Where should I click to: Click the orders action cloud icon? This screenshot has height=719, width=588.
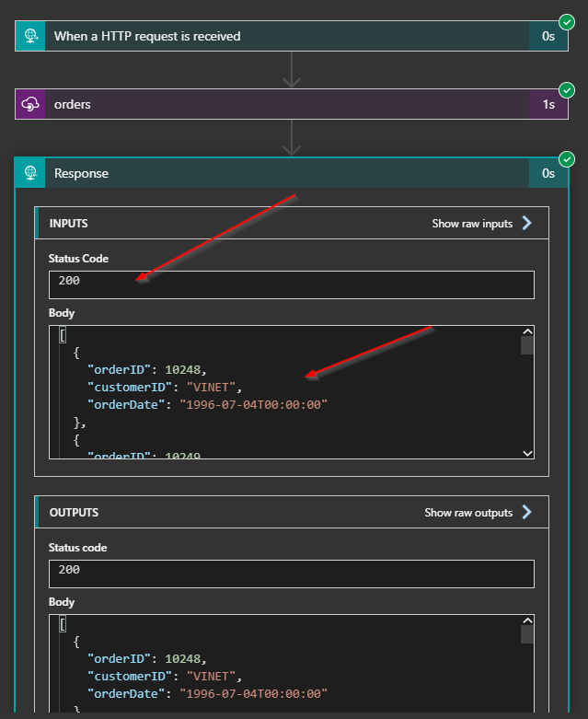(30, 104)
